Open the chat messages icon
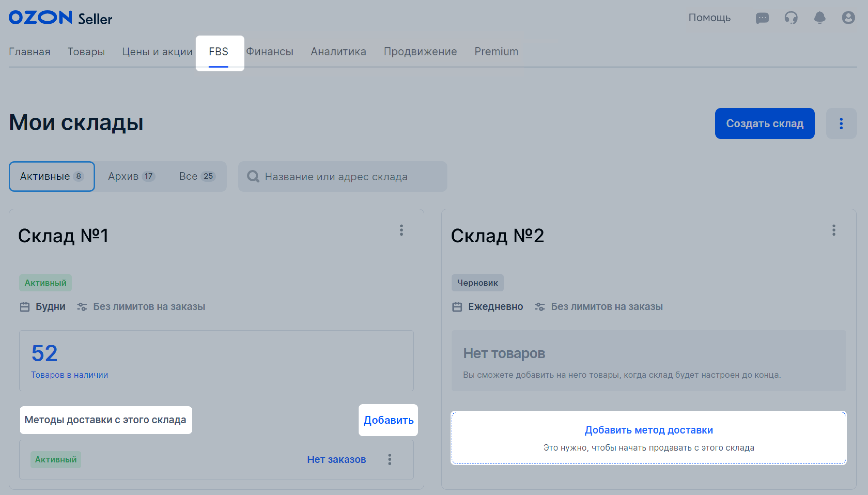Viewport: 868px width, 495px height. 762,18
